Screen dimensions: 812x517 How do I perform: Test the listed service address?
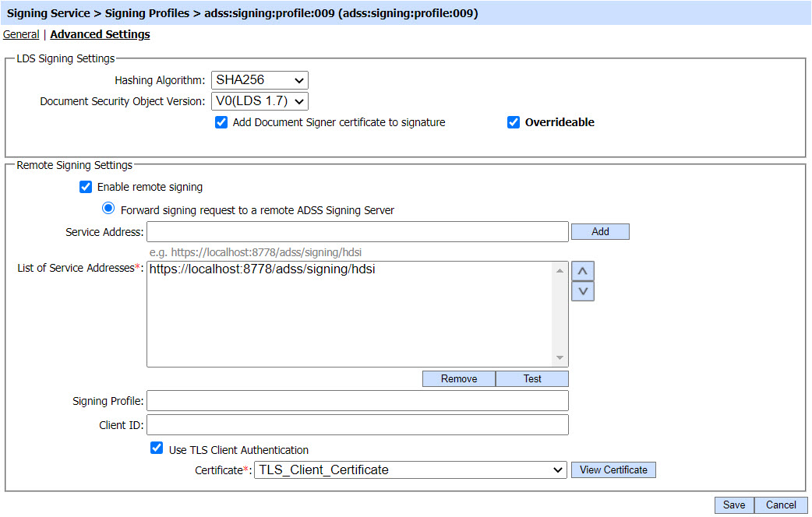point(532,378)
